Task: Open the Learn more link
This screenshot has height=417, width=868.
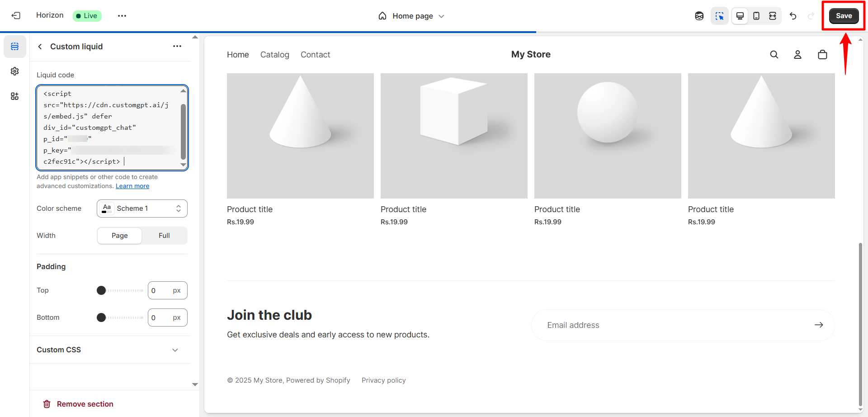Action: pos(132,186)
